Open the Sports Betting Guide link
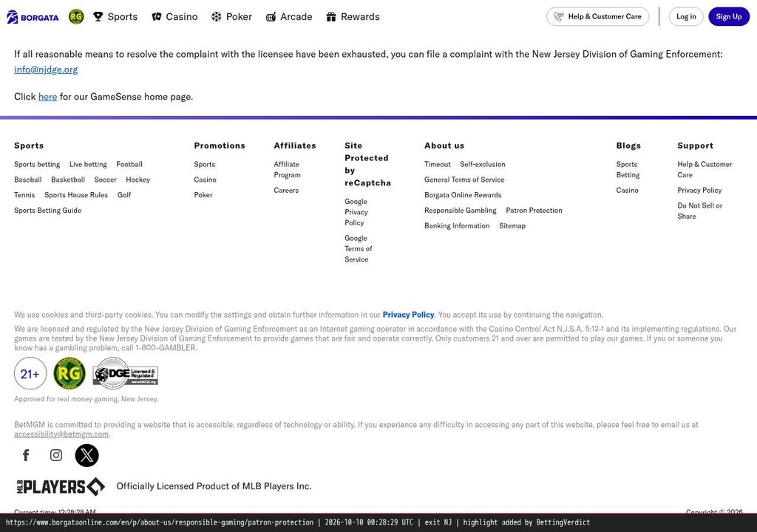Image resolution: width=757 pixels, height=532 pixels. click(48, 211)
